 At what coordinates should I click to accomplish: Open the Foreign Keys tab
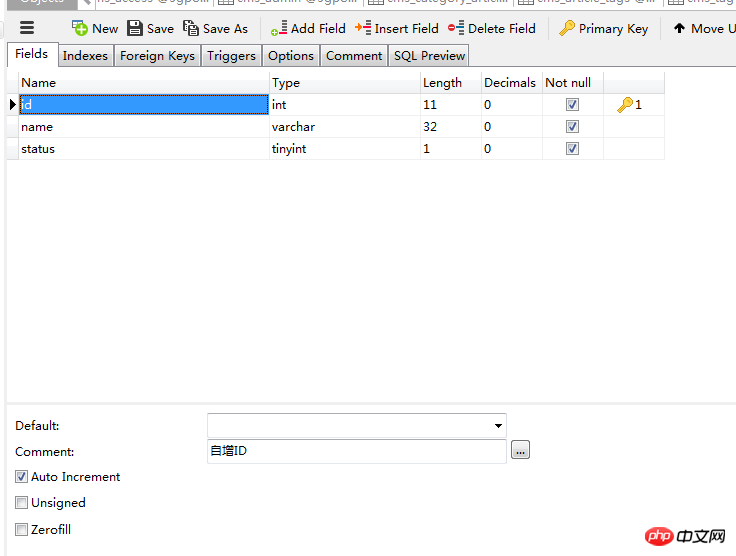click(157, 55)
